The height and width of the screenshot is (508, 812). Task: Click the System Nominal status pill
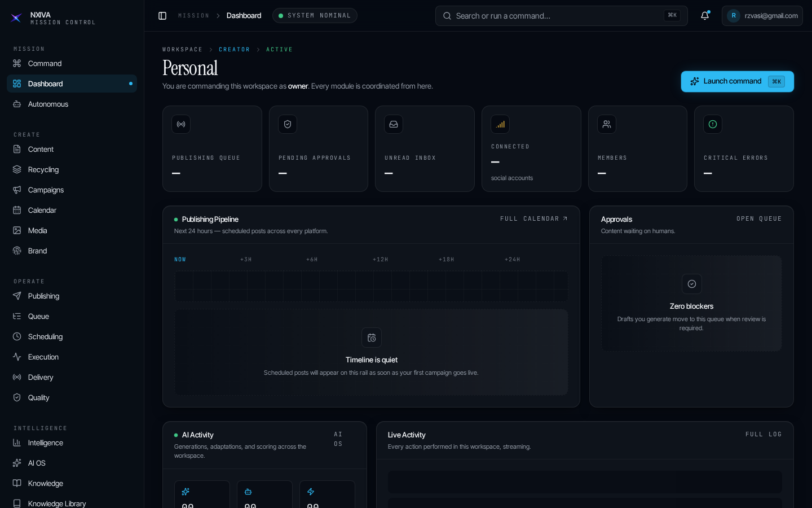pos(315,16)
